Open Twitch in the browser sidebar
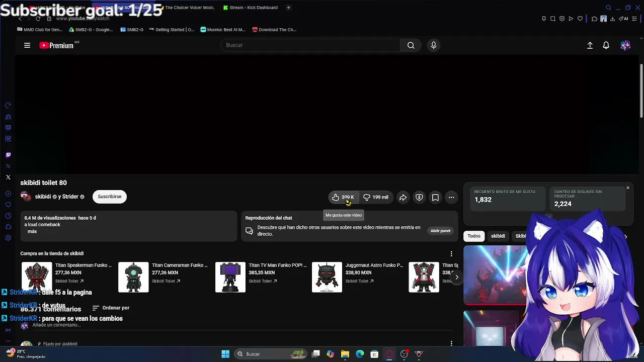Screen dimensions: 644x362 click(x=8, y=155)
